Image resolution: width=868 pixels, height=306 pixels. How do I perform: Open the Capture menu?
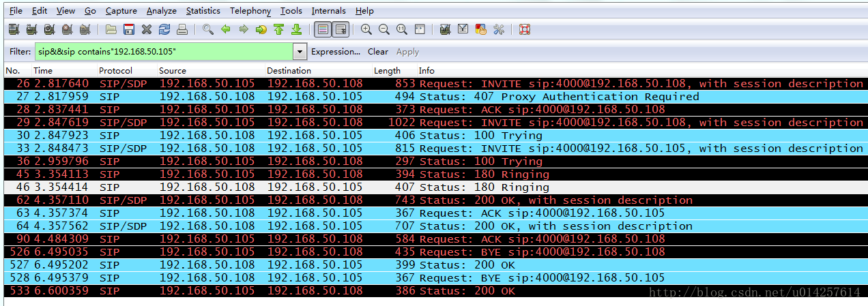coord(121,11)
